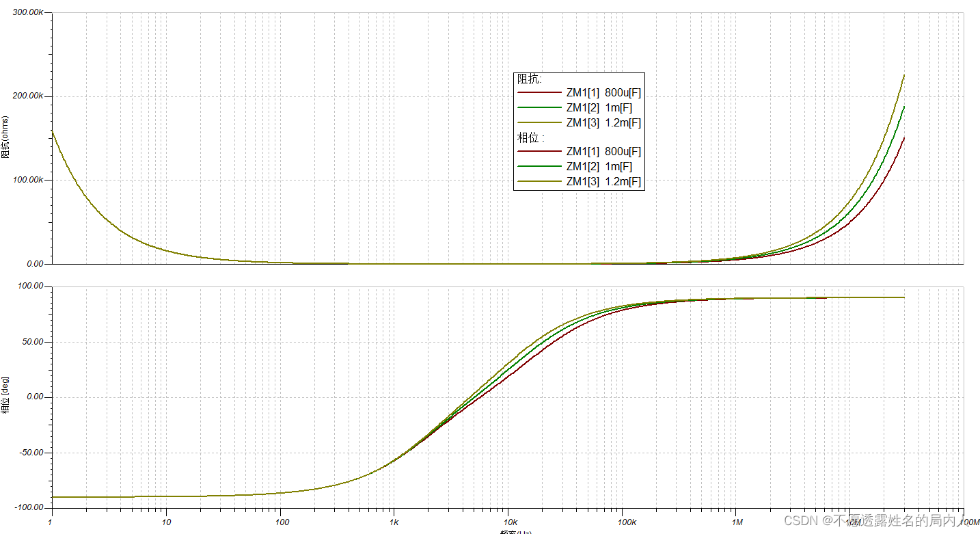Click the 300.00k impedance axis label
The image size is (980, 534).
click(27, 13)
